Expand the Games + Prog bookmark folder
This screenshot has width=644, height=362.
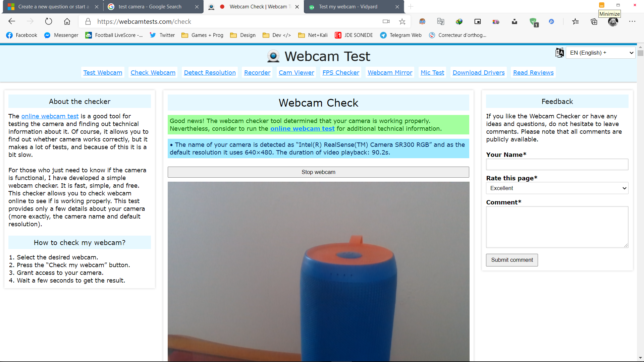pos(202,35)
